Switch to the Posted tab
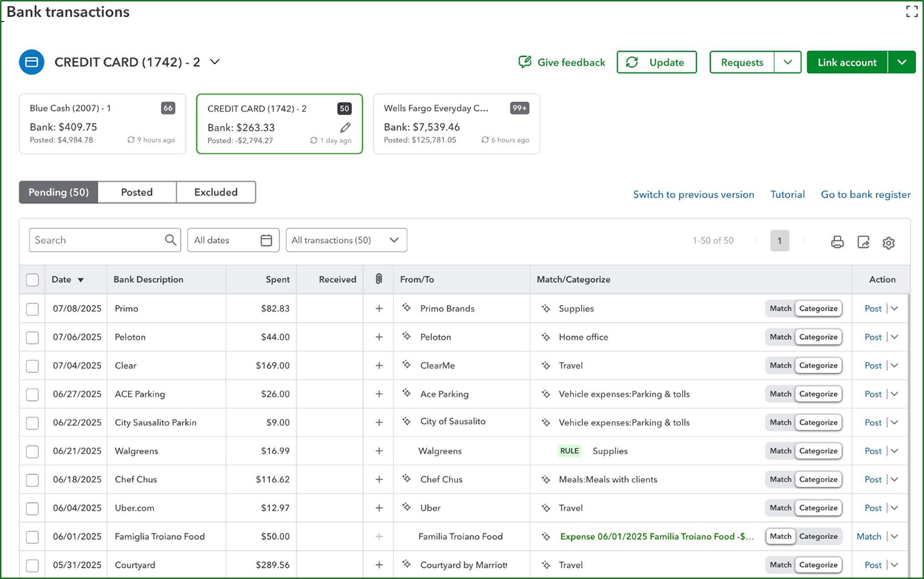924x579 pixels. [x=137, y=192]
